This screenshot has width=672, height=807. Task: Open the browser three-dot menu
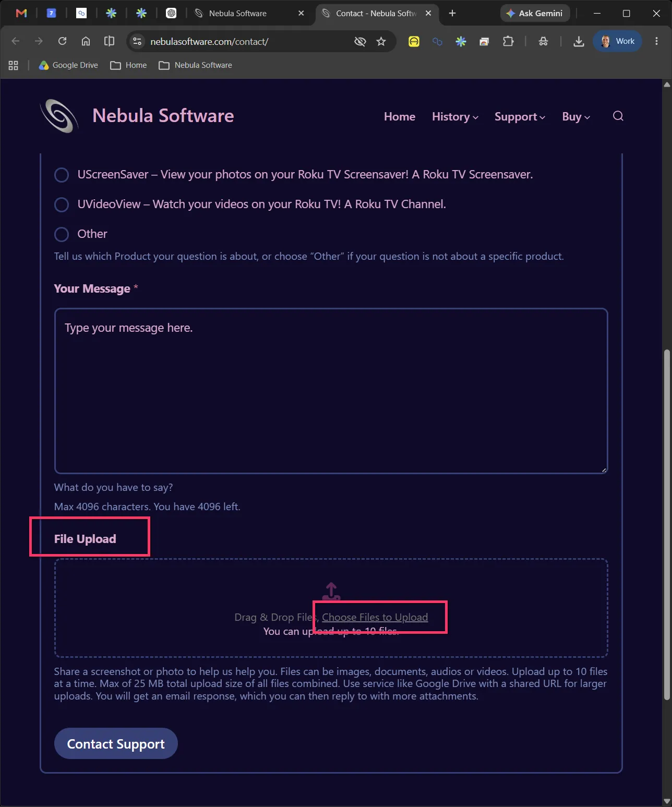(656, 41)
